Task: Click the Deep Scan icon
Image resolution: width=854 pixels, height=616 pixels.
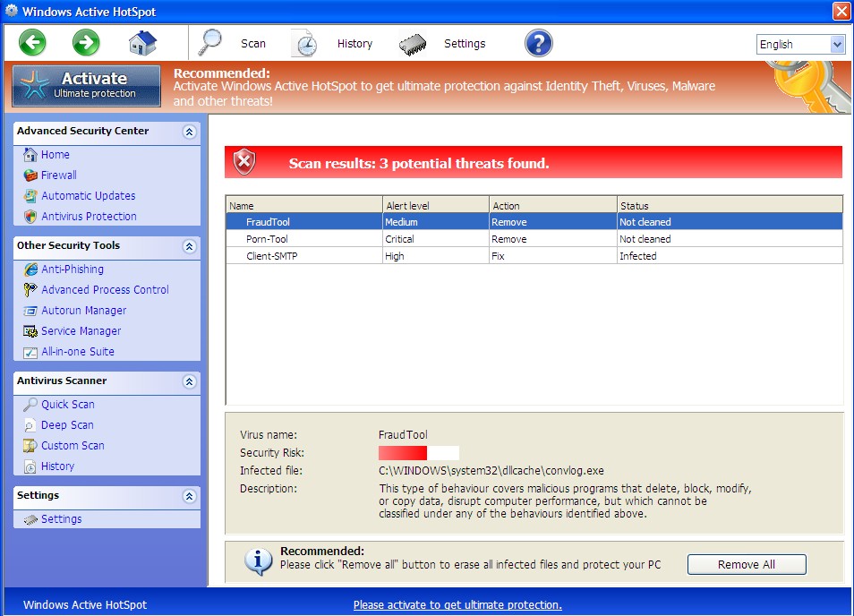Action: pos(30,425)
